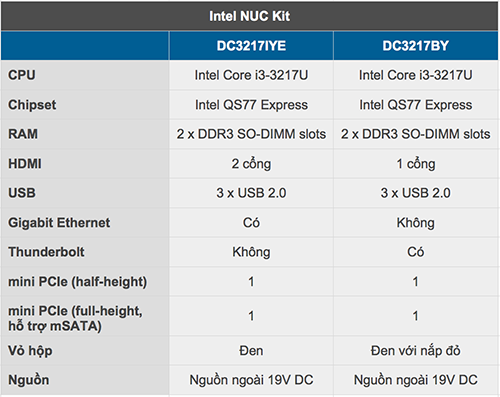Click the USB row label
The width and height of the screenshot is (500, 397).
(22, 193)
